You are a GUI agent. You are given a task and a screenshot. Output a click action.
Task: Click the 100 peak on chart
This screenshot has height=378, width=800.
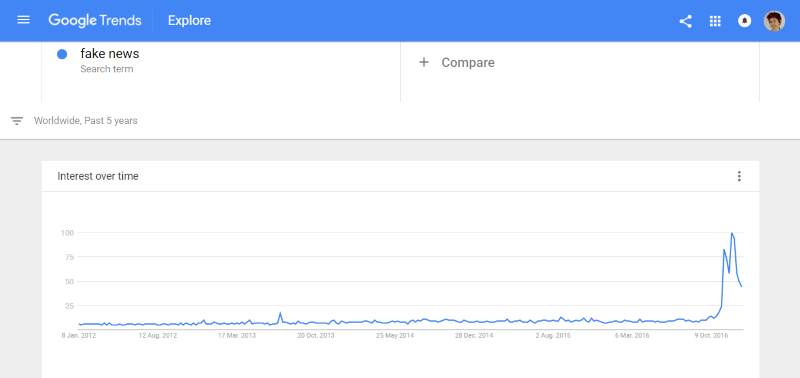732,233
